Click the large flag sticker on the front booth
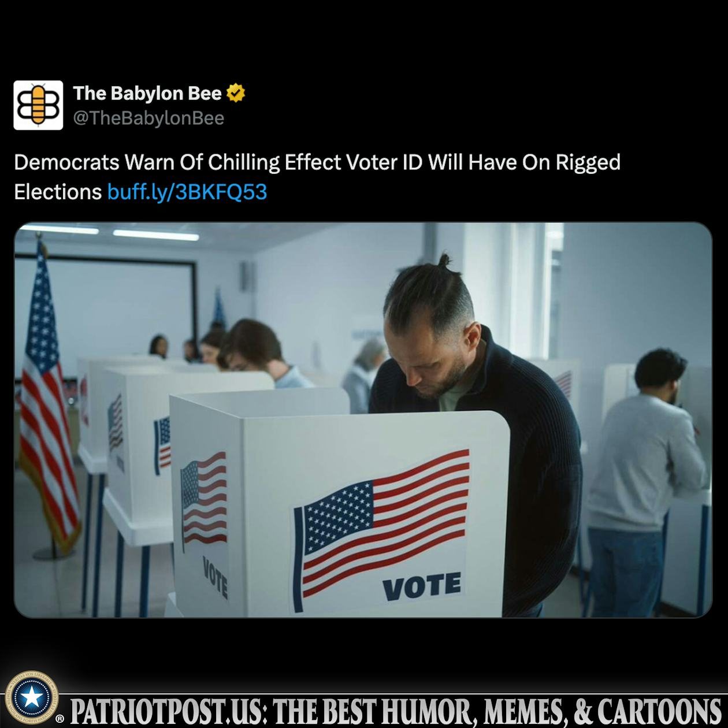This screenshot has height=728, width=728. [x=381, y=530]
